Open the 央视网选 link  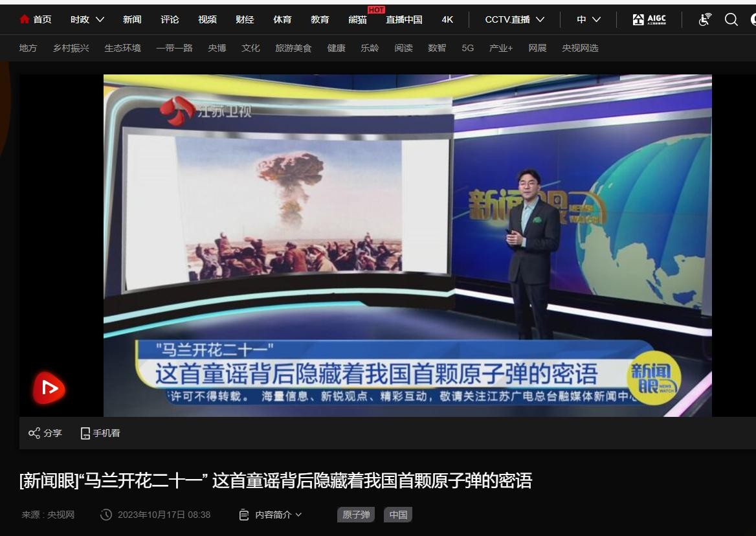[580, 48]
